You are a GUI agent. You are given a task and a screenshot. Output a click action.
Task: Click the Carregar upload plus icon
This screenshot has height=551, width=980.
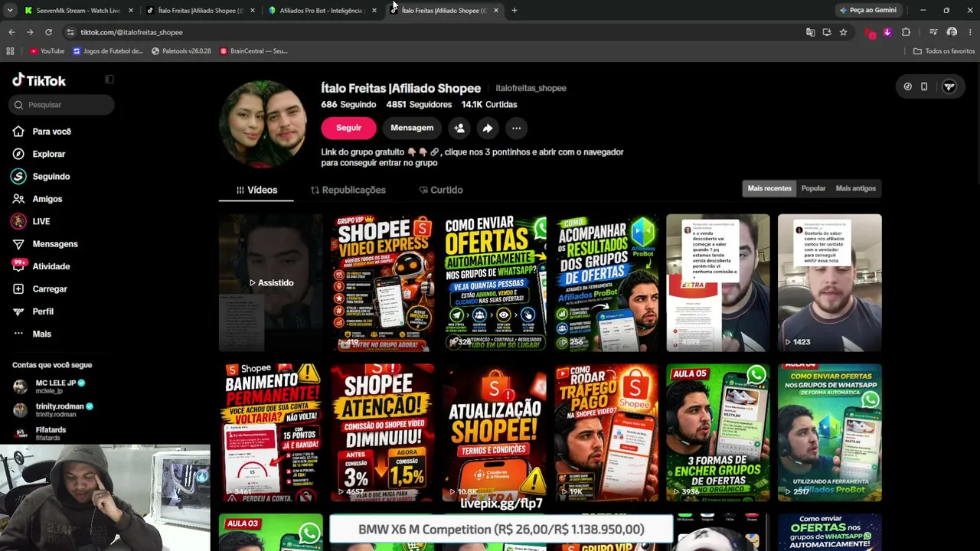18,289
